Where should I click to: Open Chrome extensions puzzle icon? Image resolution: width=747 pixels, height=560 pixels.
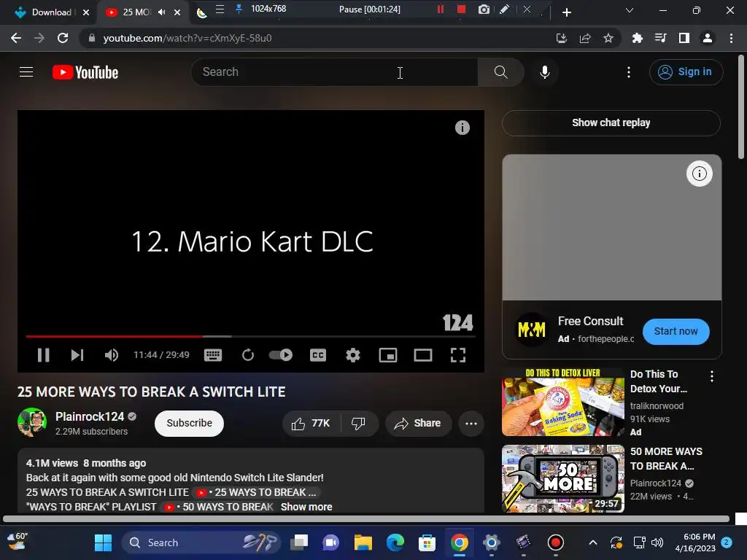pos(637,38)
